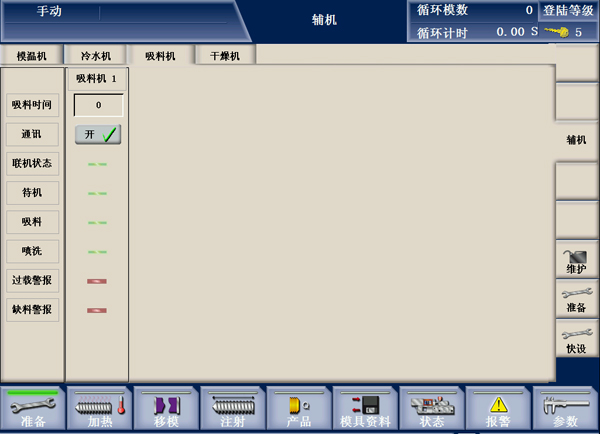This screenshot has width=600, height=434.
Task: Open the 模具资料 mold data page
Action: [x=365, y=409]
